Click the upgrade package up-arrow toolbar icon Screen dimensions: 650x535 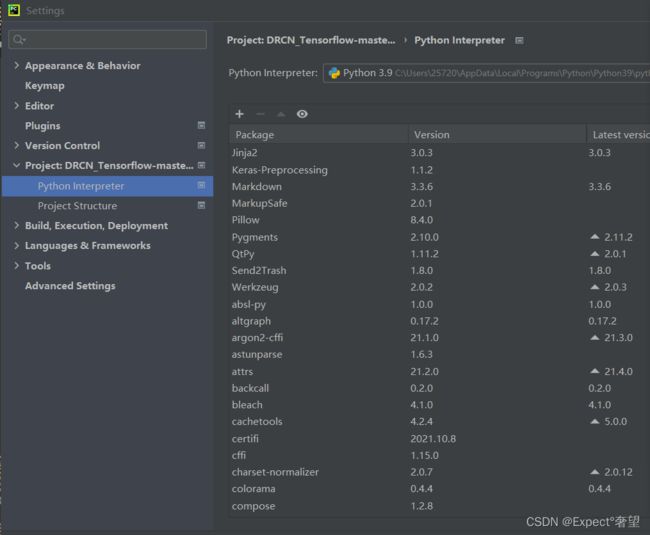tap(281, 114)
